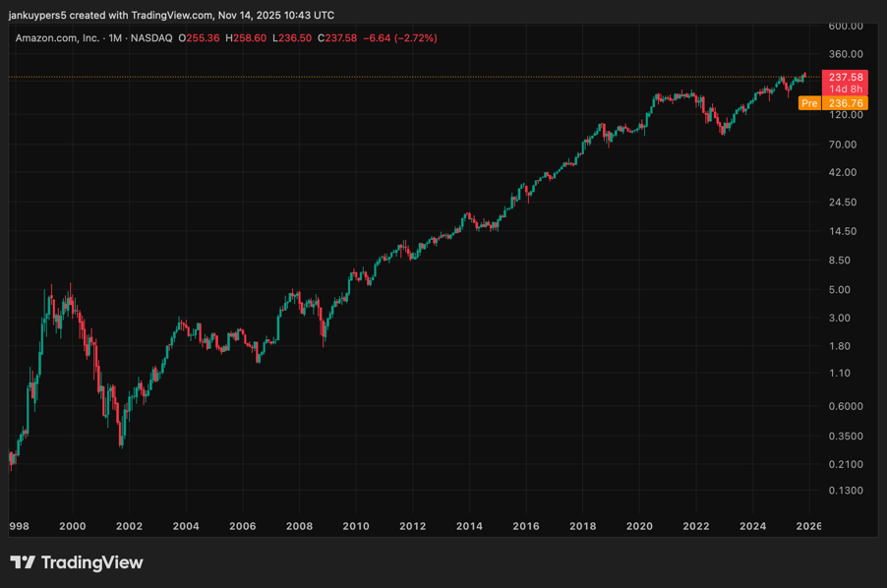Click the 70.00 price axis label
The height and width of the screenshot is (588, 887).
pyautogui.click(x=843, y=145)
